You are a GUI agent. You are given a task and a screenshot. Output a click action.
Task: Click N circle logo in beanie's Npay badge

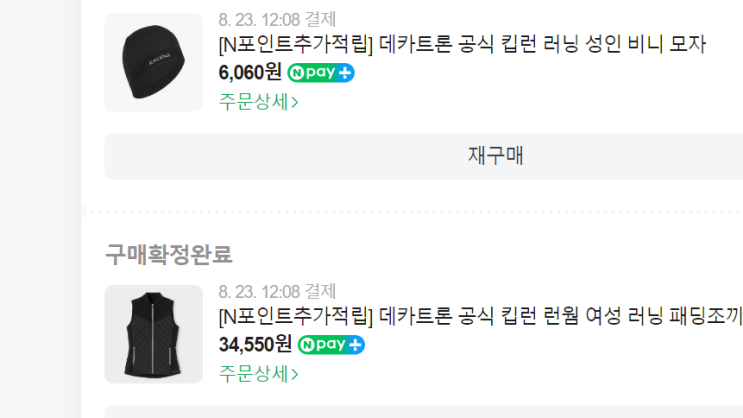[297, 73]
